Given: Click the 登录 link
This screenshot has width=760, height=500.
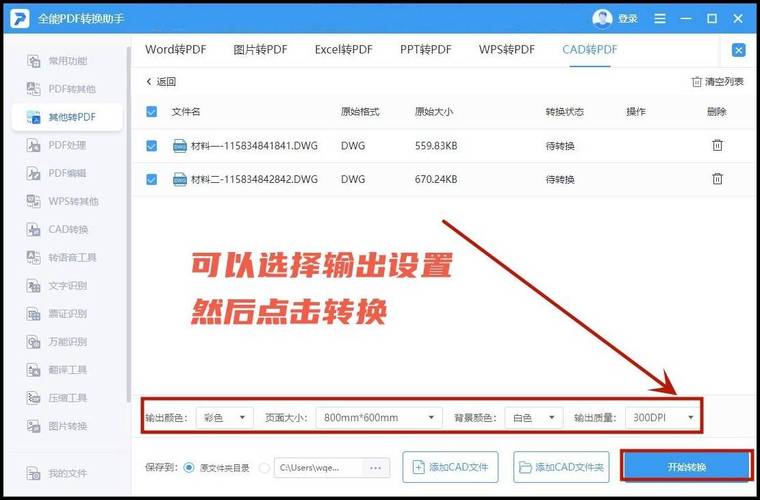Looking at the screenshot, I should (x=628, y=19).
